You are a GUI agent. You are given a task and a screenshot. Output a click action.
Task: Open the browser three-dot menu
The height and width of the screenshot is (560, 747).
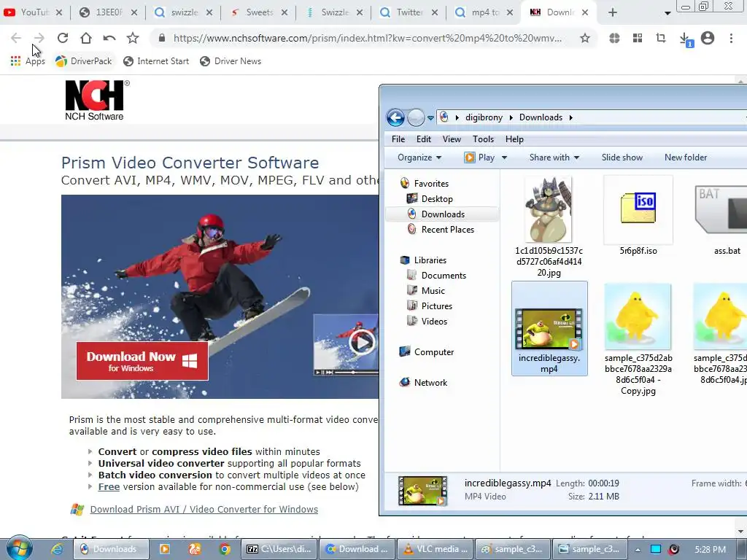point(731,38)
